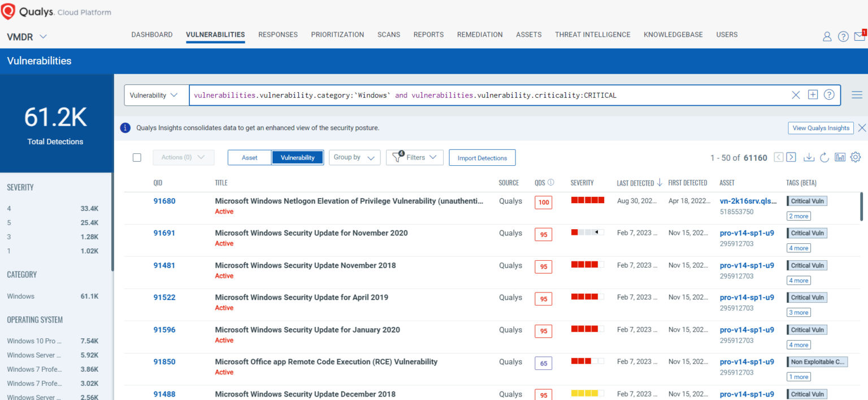Select all detections checkbox
The height and width of the screenshot is (400, 868).
click(x=137, y=157)
